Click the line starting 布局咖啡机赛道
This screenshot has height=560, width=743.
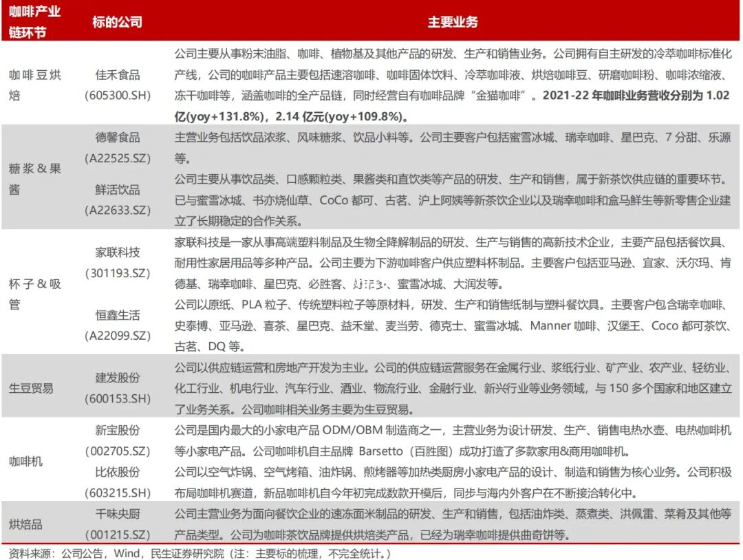(x=408, y=493)
